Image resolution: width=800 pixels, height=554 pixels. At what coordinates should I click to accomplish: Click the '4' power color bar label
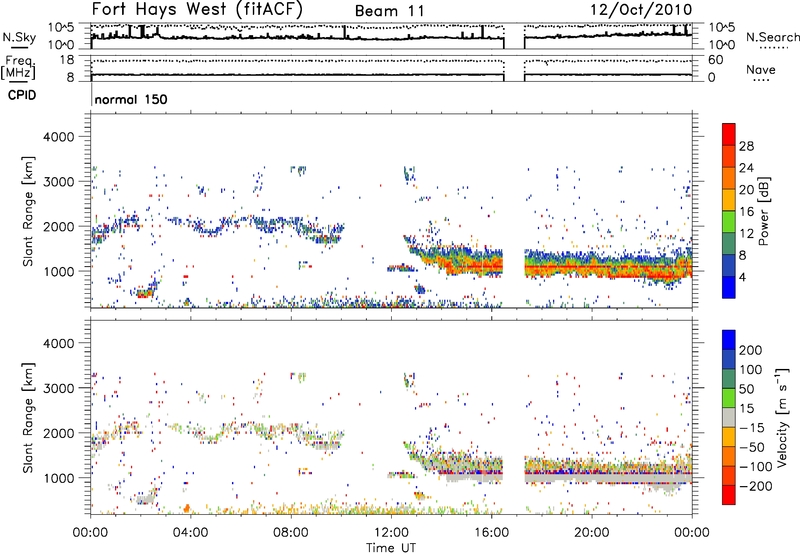click(742, 277)
